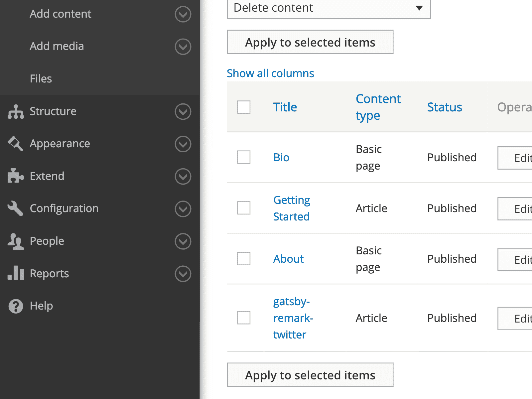Click Edit button for Bio row

coord(515,158)
